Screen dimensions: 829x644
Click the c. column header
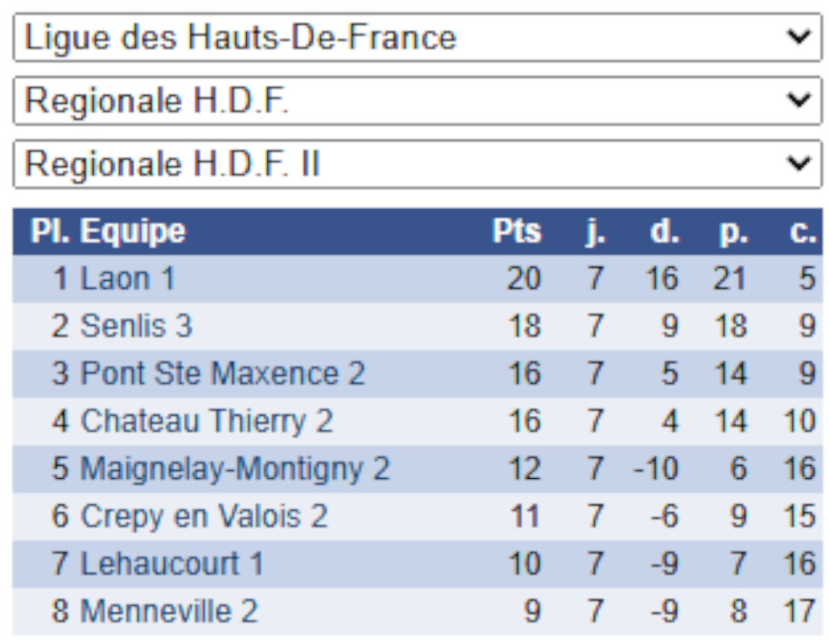pyautogui.click(x=801, y=232)
